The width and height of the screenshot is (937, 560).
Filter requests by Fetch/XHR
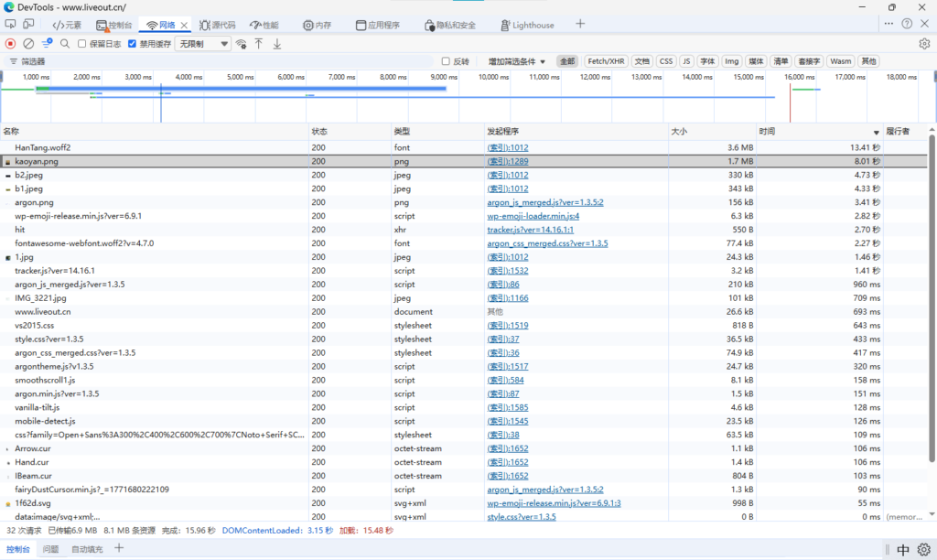[x=607, y=61]
